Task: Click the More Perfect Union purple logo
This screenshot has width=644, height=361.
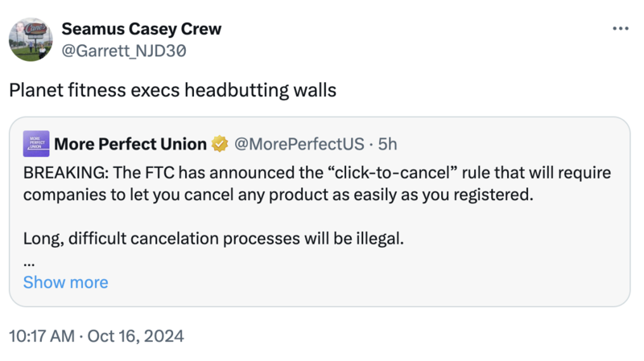Action: click(x=36, y=144)
